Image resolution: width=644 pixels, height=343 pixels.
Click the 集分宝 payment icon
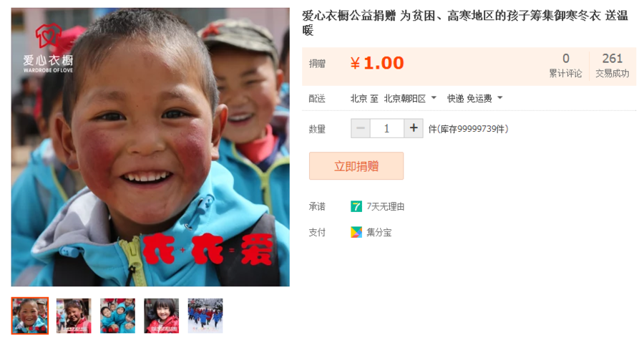(356, 232)
